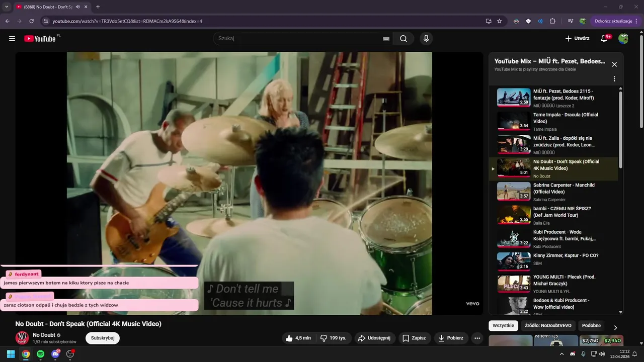The width and height of the screenshot is (644, 362).
Task: Play MIÜ fantazje in the playlist
Action: pos(553,98)
